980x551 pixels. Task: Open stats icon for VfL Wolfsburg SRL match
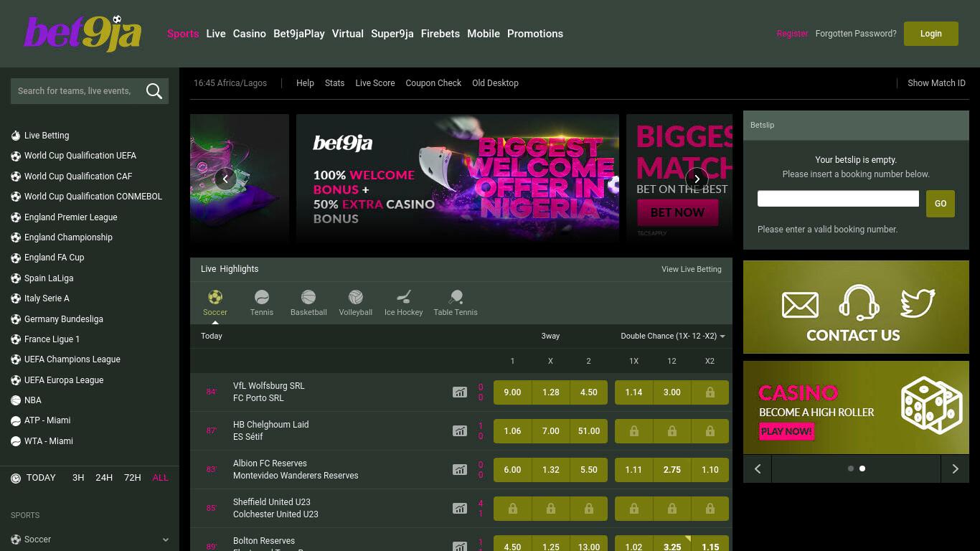point(460,392)
